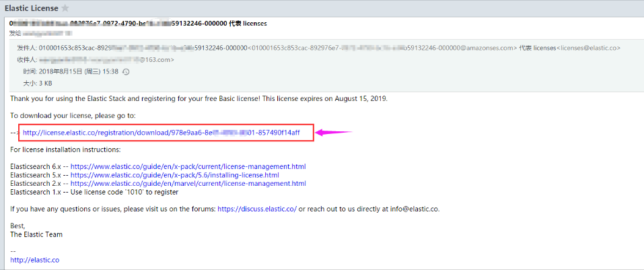644x270 pixels.
Task: Click the 发给 recipient line
Action: 41,32
